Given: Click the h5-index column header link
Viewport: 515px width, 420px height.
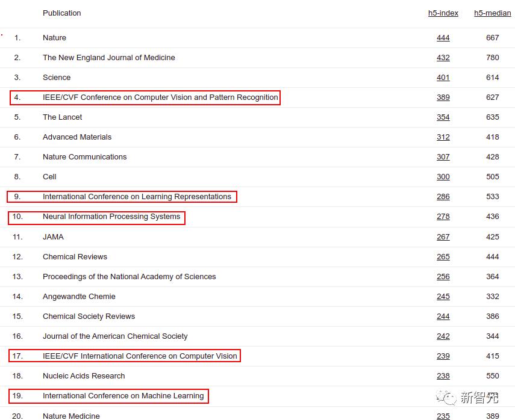Looking at the screenshot, I should (x=443, y=13).
